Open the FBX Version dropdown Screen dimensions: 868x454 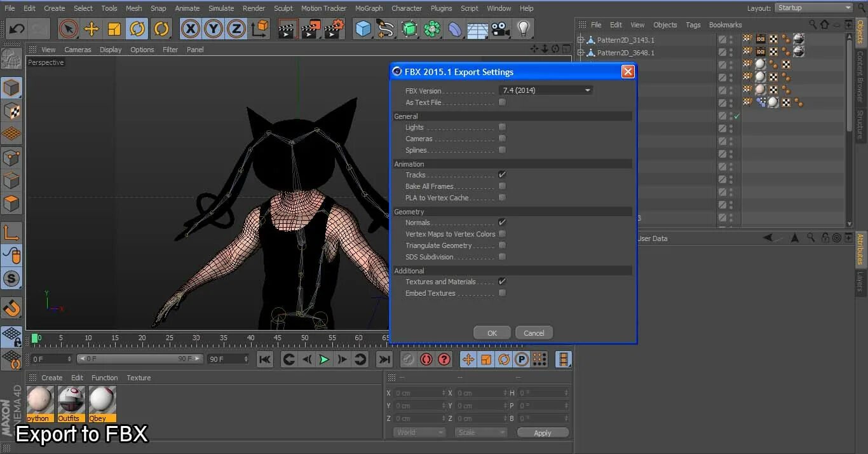(x=546, y=90)
